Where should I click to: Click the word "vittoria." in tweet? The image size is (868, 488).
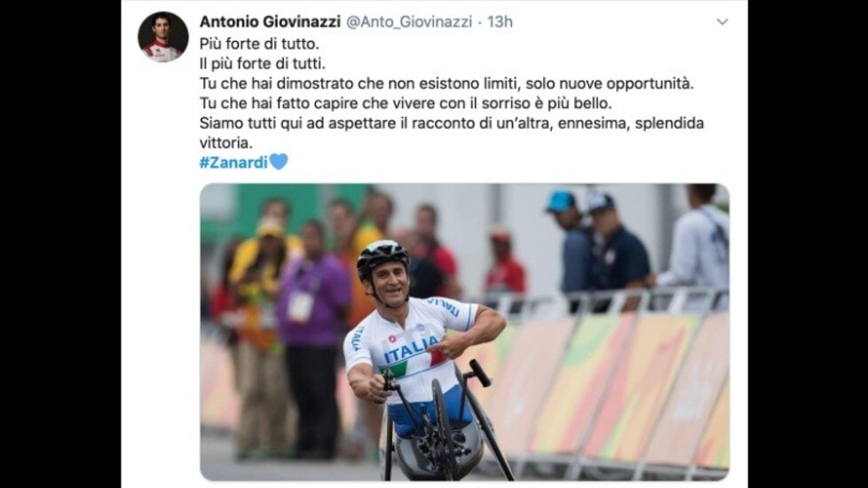(225, 143)
